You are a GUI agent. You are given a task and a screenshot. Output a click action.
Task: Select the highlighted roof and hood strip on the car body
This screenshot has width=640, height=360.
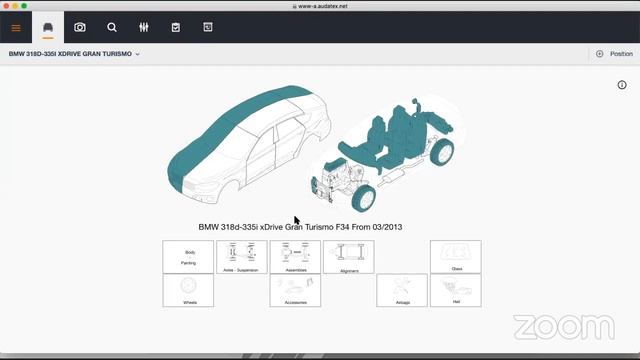tap(229, 122)
